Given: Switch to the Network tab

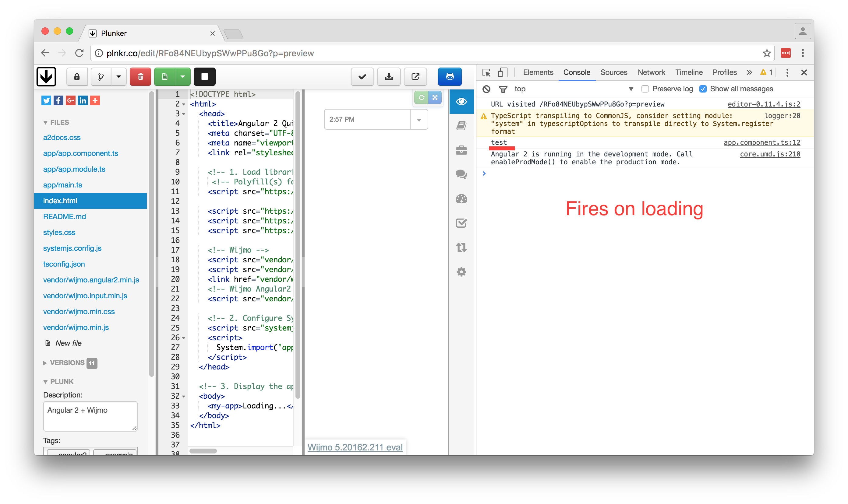Looking at the screenshot, I should tap(651, 72).
